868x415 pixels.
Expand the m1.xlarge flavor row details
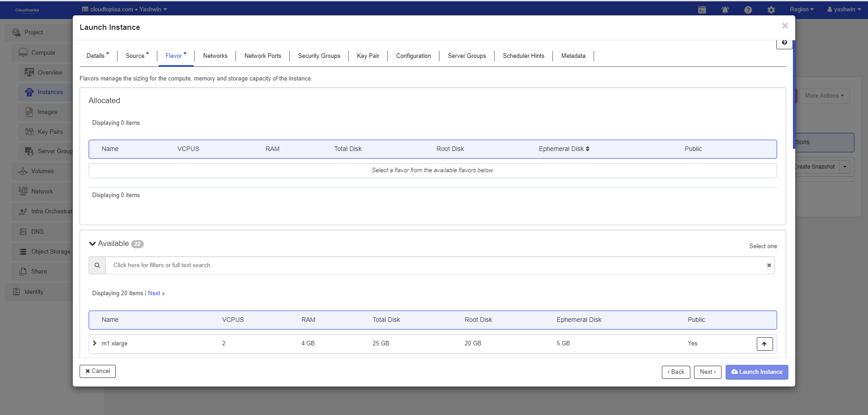[x=94, y=343]
